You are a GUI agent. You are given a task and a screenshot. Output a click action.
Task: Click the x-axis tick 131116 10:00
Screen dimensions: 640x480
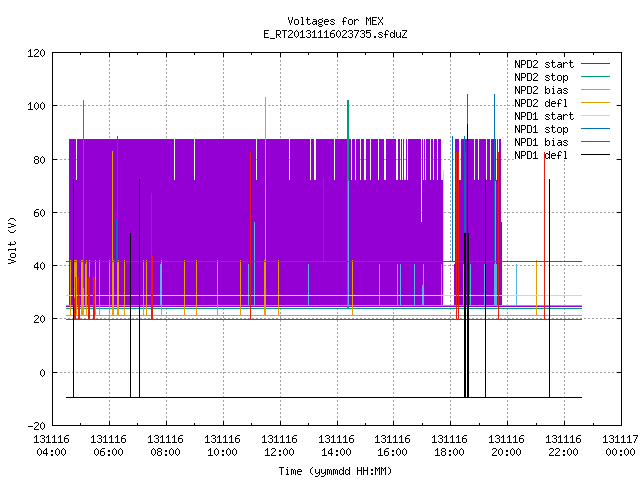click(222, 446)
